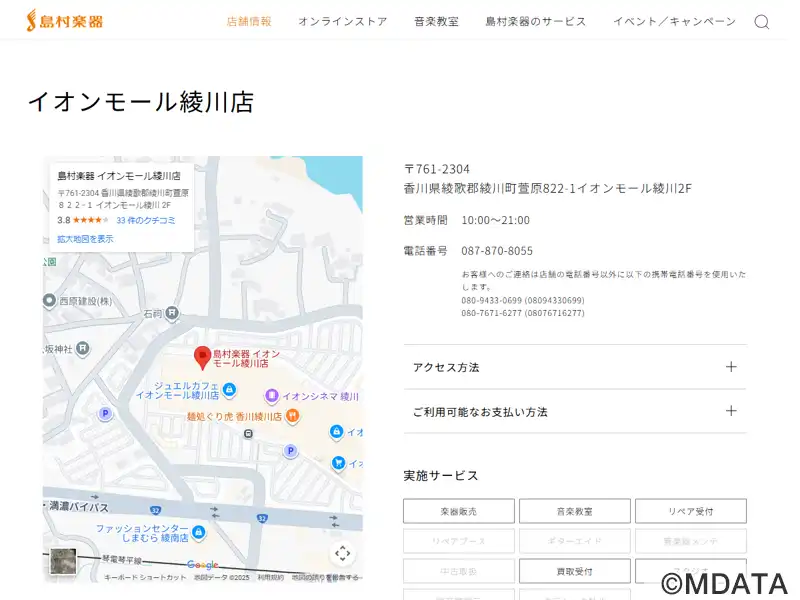Screen dimensions: 800x600
Task: Expand the アクセス方法 section
Action: coord(575,367)
